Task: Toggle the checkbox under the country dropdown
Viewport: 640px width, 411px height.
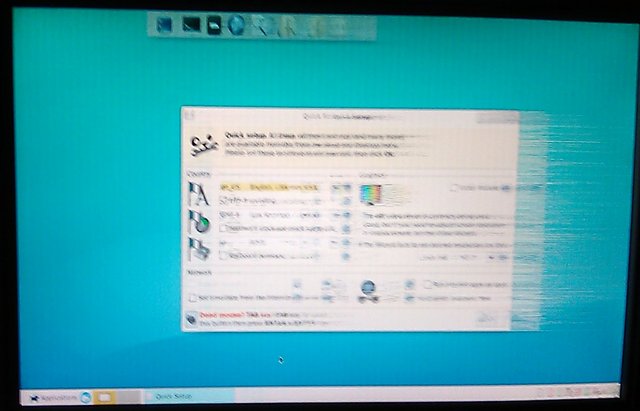Action: point(224,200)
